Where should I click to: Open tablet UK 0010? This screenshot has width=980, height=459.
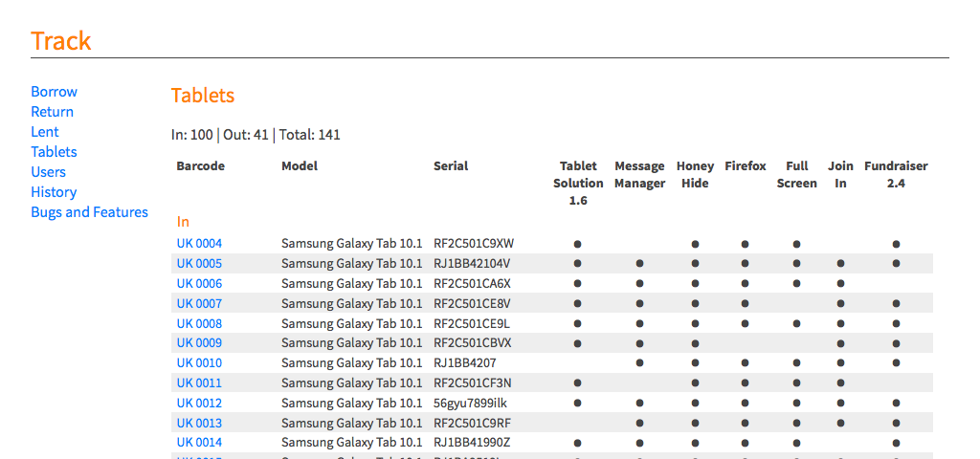(199, 362)
